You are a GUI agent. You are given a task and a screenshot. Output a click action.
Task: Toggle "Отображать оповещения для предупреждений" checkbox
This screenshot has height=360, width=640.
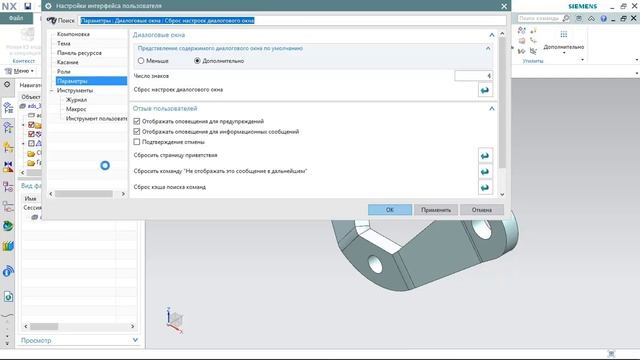[x=137, y=121]
